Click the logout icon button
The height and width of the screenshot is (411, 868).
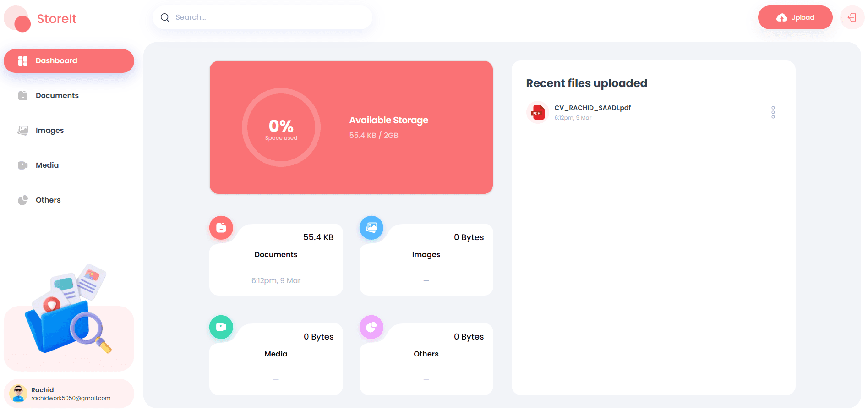(x=852, y=17)
